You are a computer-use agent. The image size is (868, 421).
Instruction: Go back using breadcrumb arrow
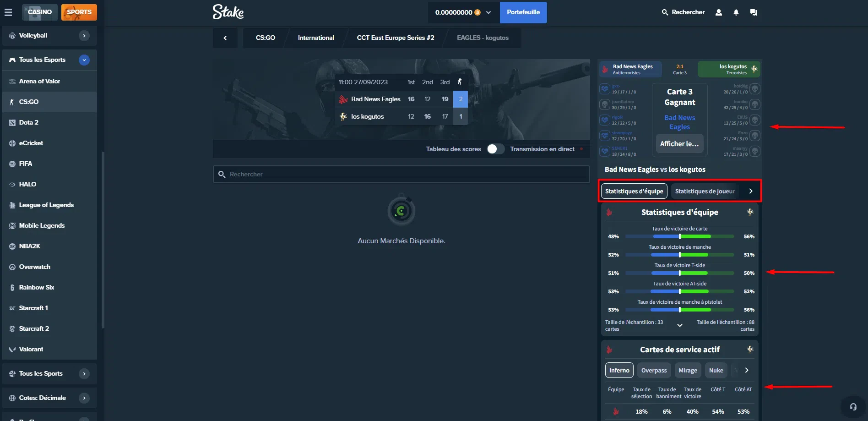pyautogui.click(x=225, y=38)
